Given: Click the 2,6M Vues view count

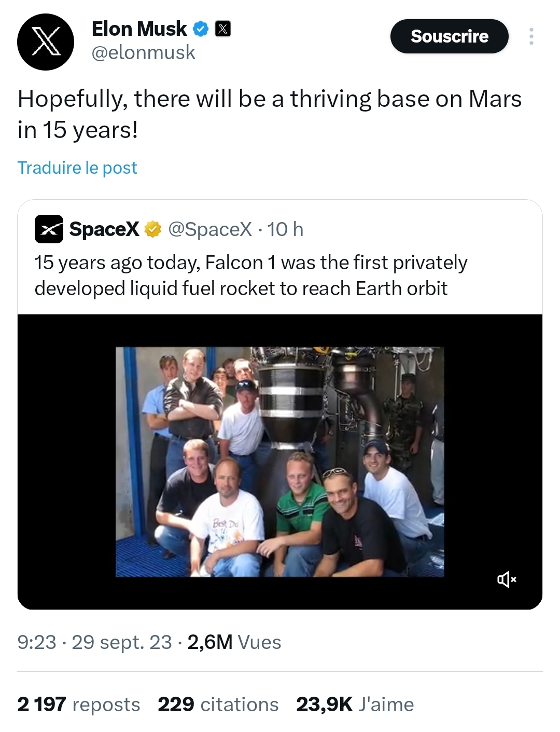Looking at the screenshot, I should 234,642.
